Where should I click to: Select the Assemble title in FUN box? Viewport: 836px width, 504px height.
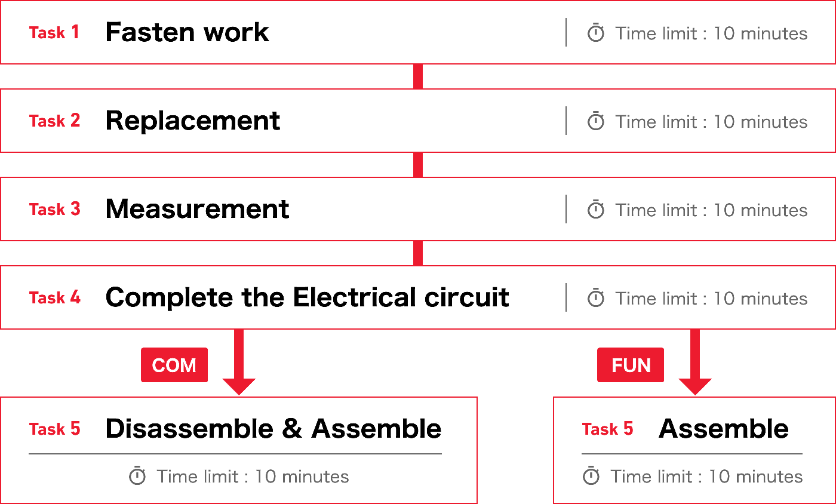click(724, 429)
